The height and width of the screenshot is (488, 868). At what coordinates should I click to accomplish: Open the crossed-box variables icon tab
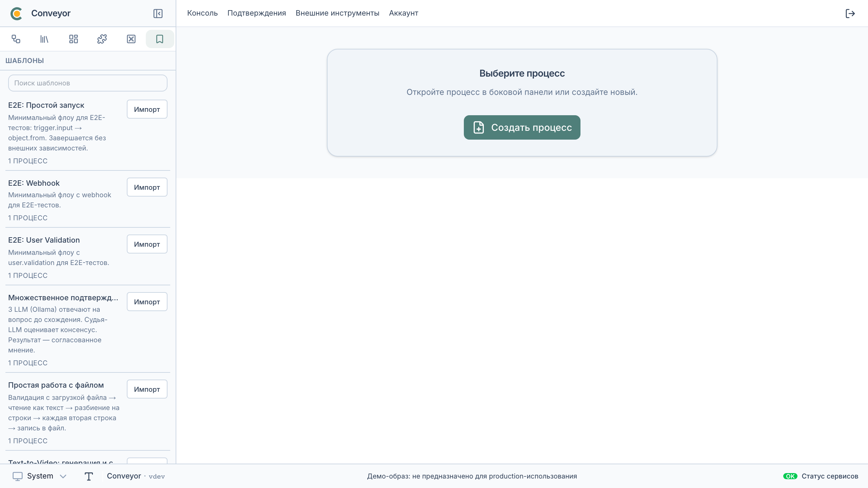coord(131,39)
